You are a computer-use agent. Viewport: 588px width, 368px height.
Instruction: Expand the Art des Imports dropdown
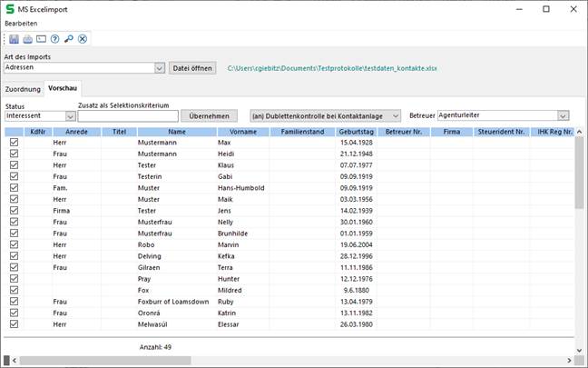[x=160, y=68]
